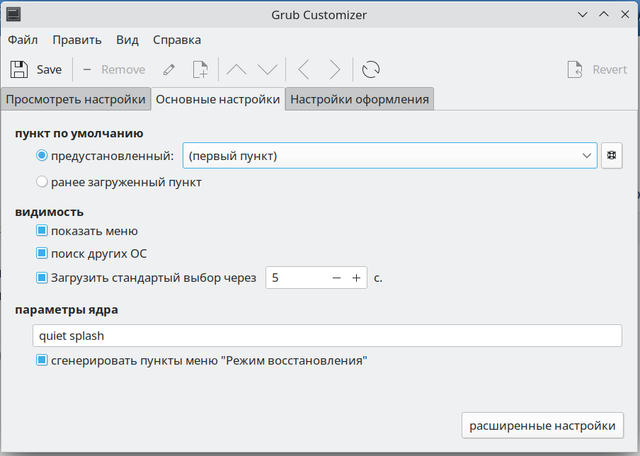The image size is (640, 456).
Task: Click the timeout value field showing 5
Action: (x=296, y=278)
